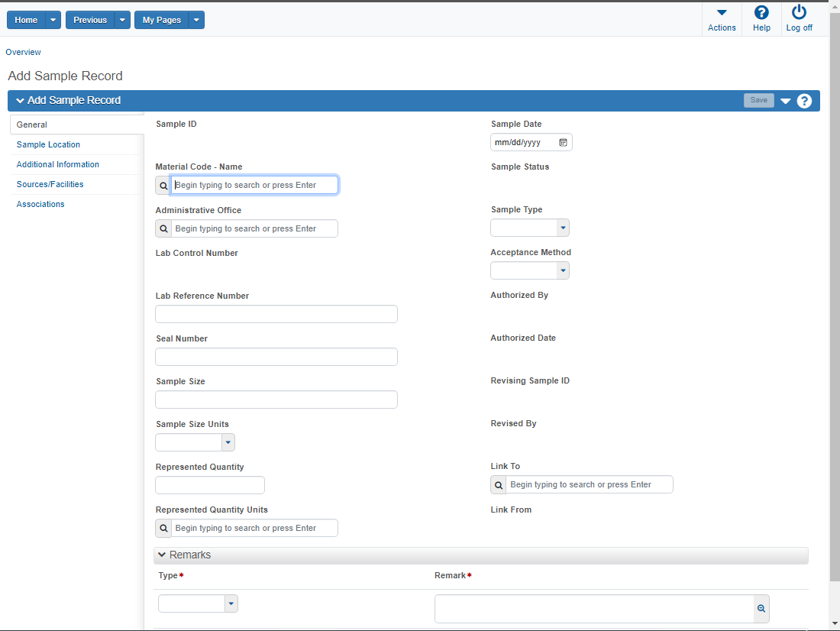Image resolution: width=840 pixels, height=631 pixels.
Task: Click the Previous button
Action: [x=90, y=20]
